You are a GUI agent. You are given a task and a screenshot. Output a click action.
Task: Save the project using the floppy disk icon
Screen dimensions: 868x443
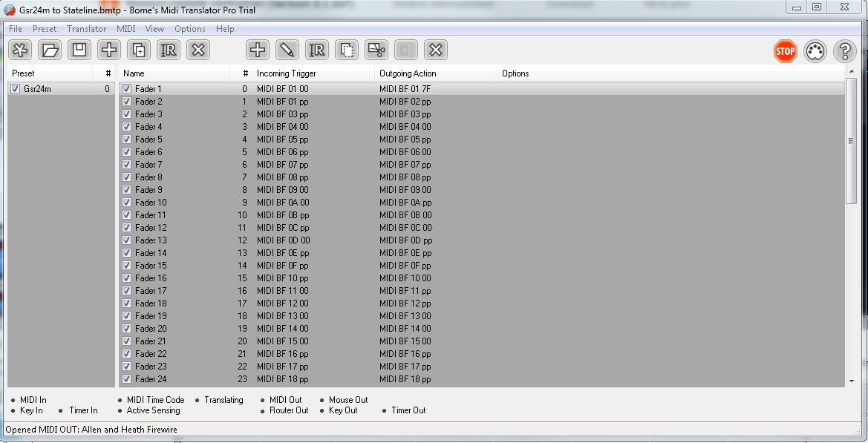[x=79, y=50]
